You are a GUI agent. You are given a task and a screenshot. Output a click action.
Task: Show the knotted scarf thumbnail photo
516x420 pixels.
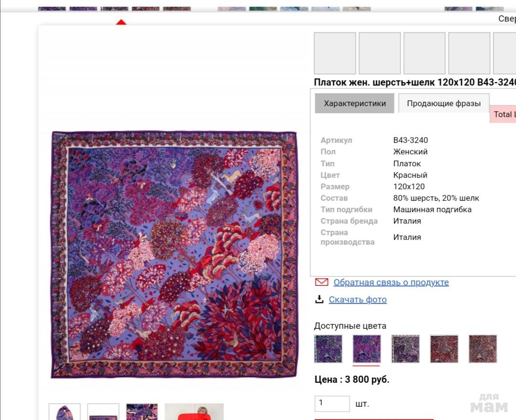[64, 411]
